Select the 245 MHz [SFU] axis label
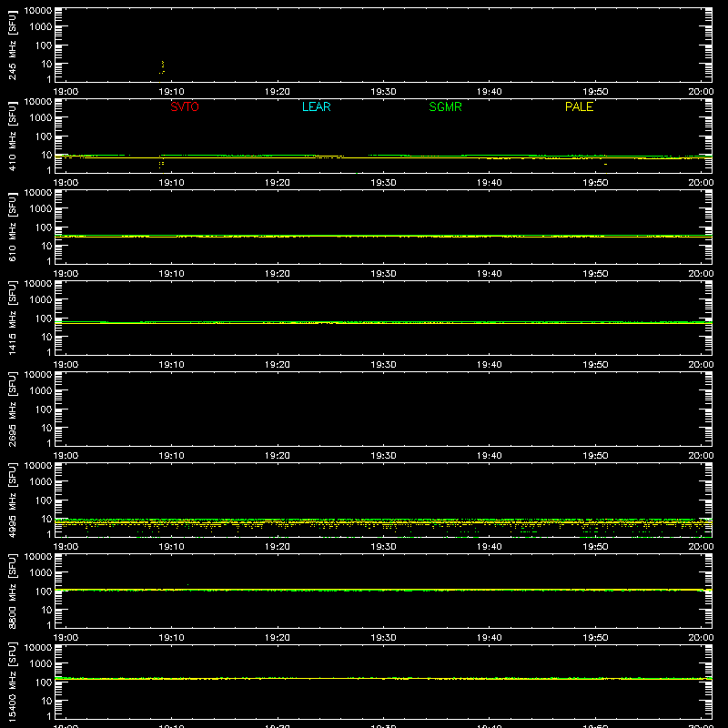The height and width of the screenshot is (728, 728). point(12,45)
